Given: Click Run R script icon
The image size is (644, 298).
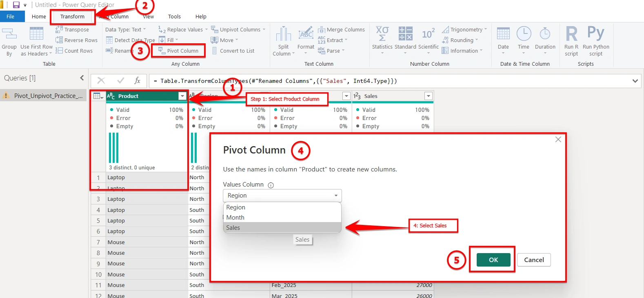Looking at the screenshot, I should coord(571,34).
